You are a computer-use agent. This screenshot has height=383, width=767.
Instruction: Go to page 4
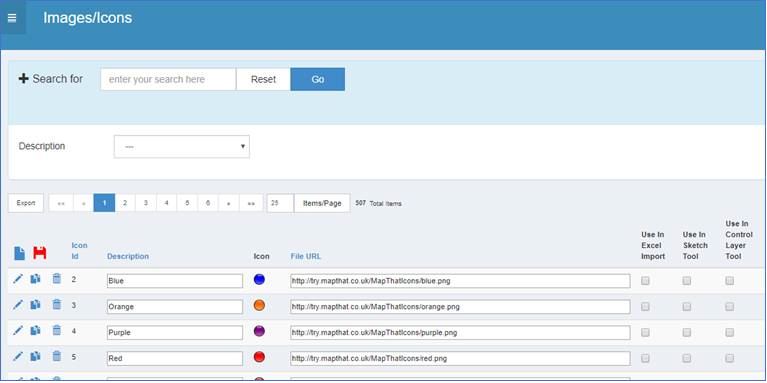click(x=167, y=203)
